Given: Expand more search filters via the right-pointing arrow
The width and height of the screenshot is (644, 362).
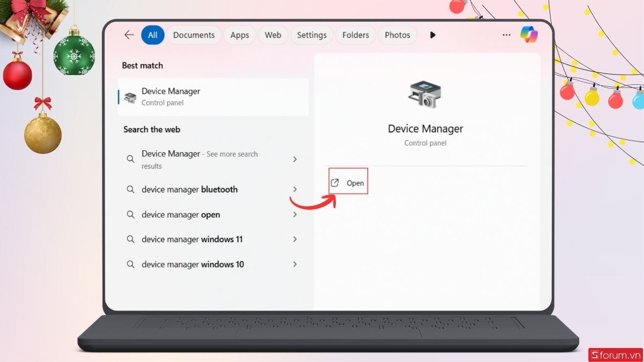Looking at the screenshot, I should [x=433, y=35].
